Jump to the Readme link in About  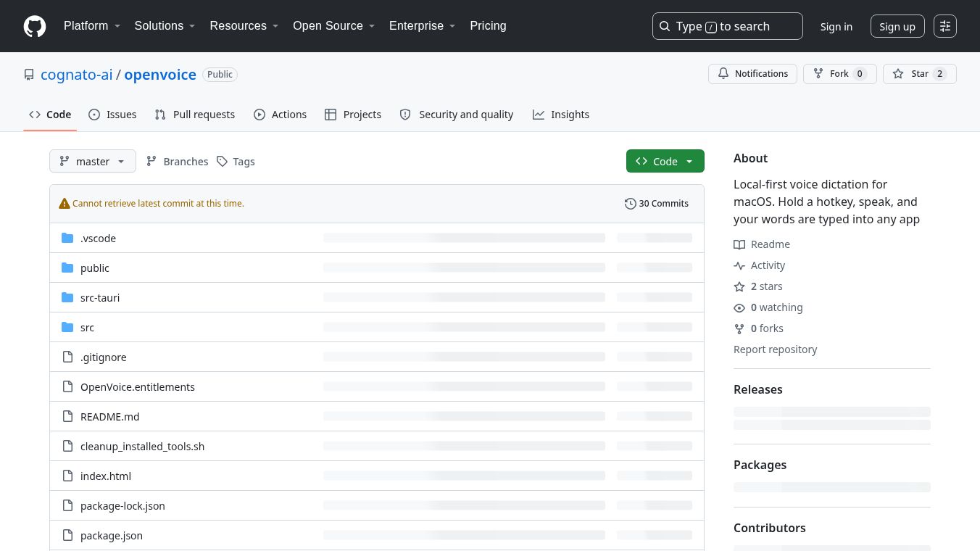pos(762,244)
